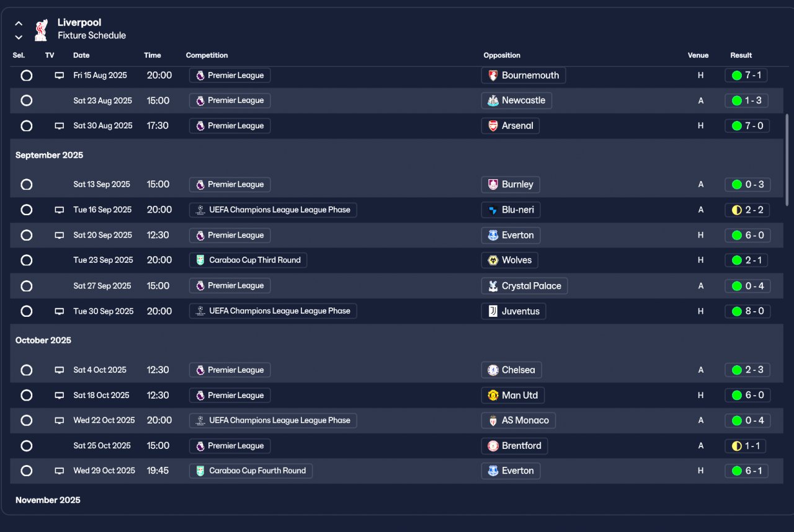Click the Result column header
The image size is (794, 532).
tap(741, 55)
